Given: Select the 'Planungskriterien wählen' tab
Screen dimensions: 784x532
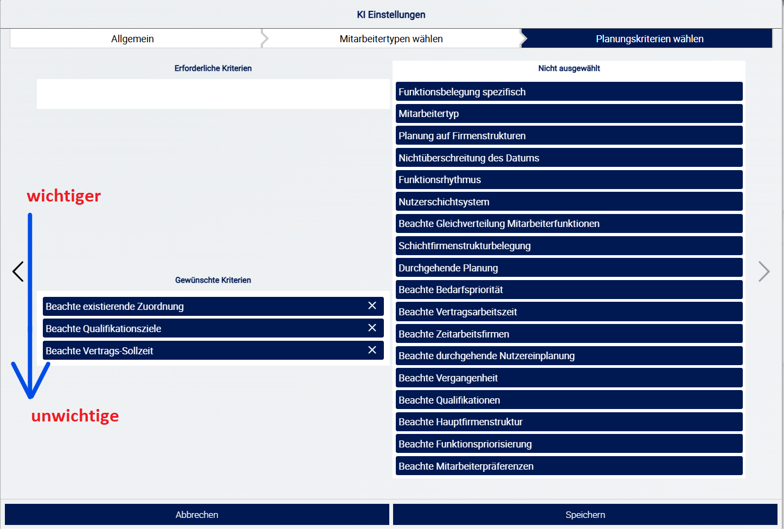Looking at the screenshot, I should [x=649, y=39].
